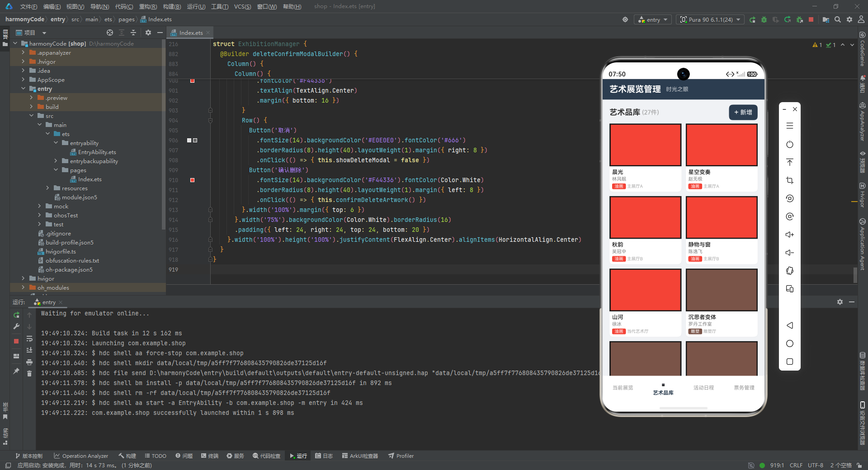Expand the oh_modules folder

23,287
